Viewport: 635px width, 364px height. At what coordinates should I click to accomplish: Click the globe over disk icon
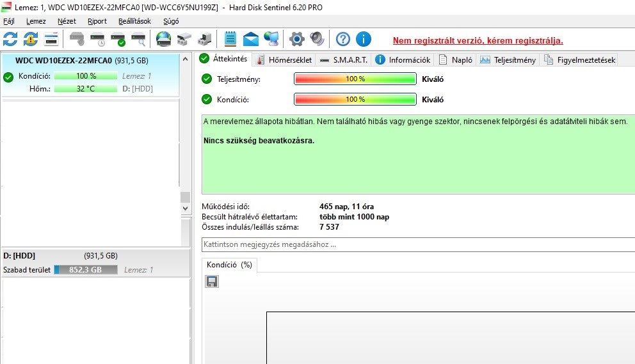[x=164, y=39]
